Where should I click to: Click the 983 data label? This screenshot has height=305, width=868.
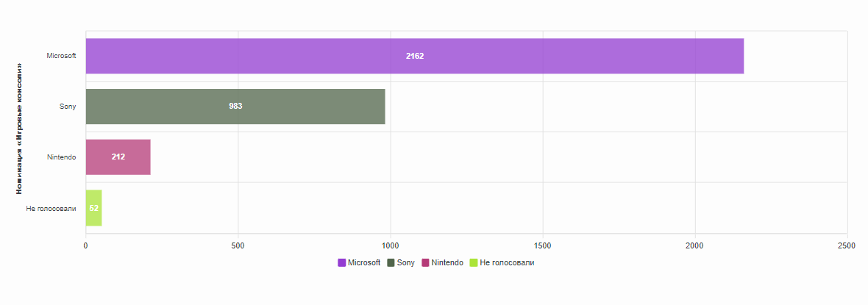pyautogui.click(x=235, y=107)
